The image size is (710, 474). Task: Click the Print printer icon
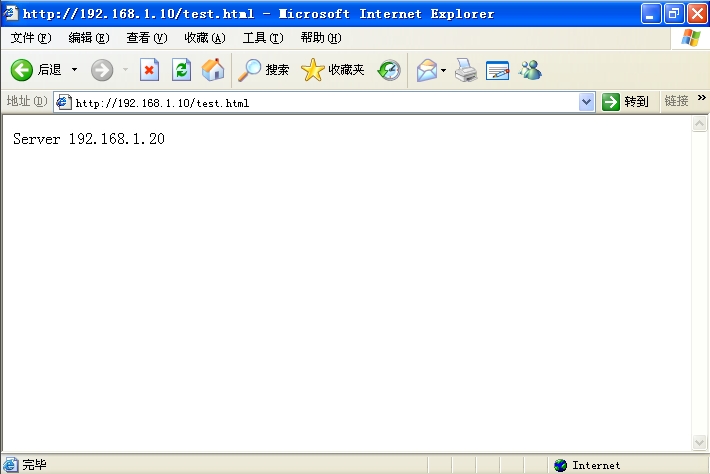pos(466,70)
